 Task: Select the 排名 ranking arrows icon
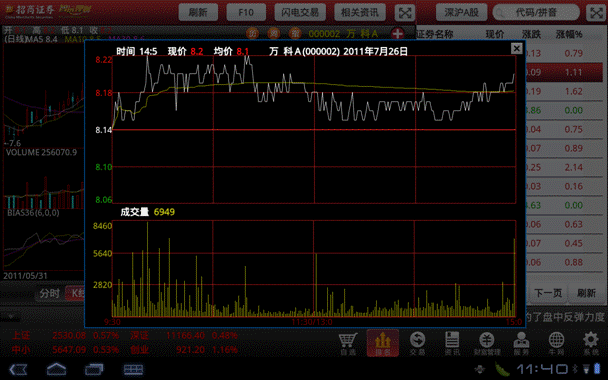[x=383, y=343]
